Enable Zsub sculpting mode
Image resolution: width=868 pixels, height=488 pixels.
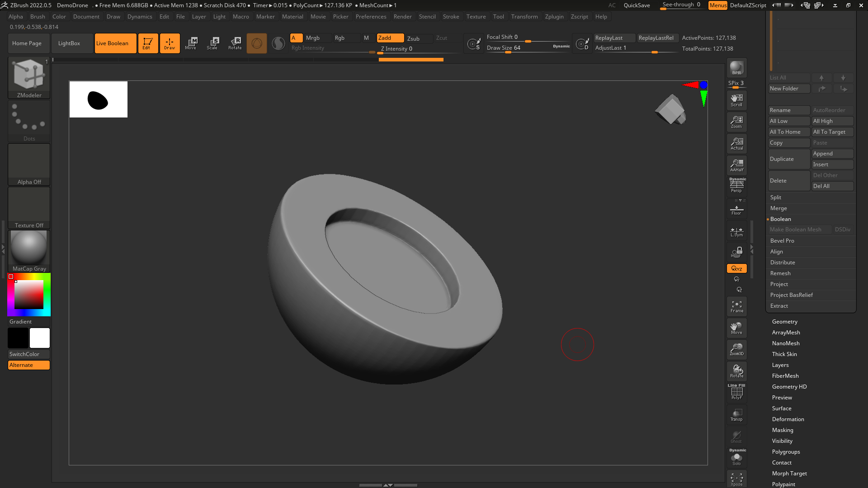[x=413, y=38]
